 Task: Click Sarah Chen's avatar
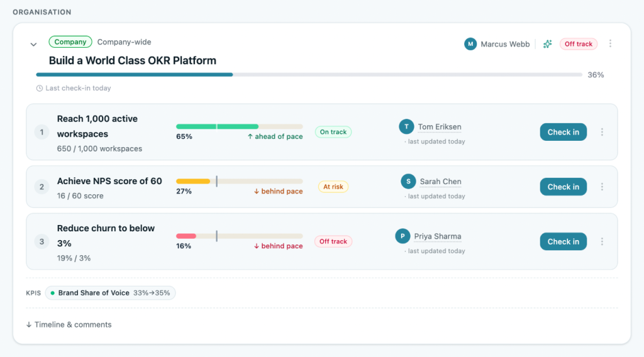click(408, 182)
